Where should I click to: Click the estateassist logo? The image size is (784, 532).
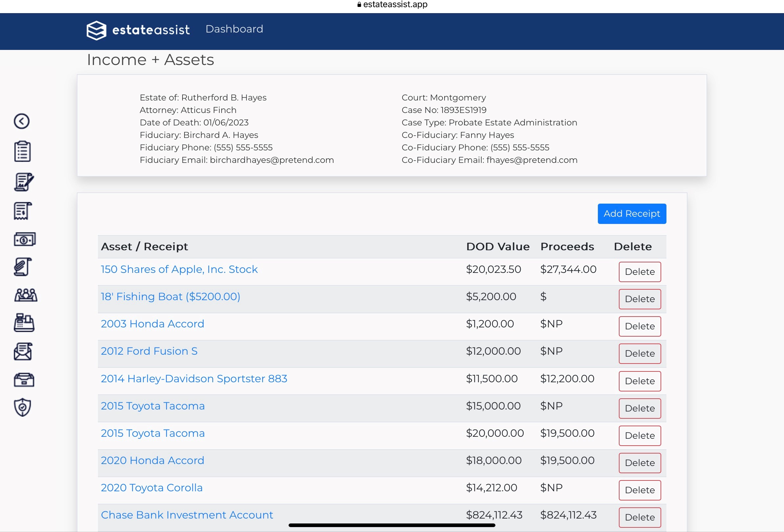tap(138, 30)
